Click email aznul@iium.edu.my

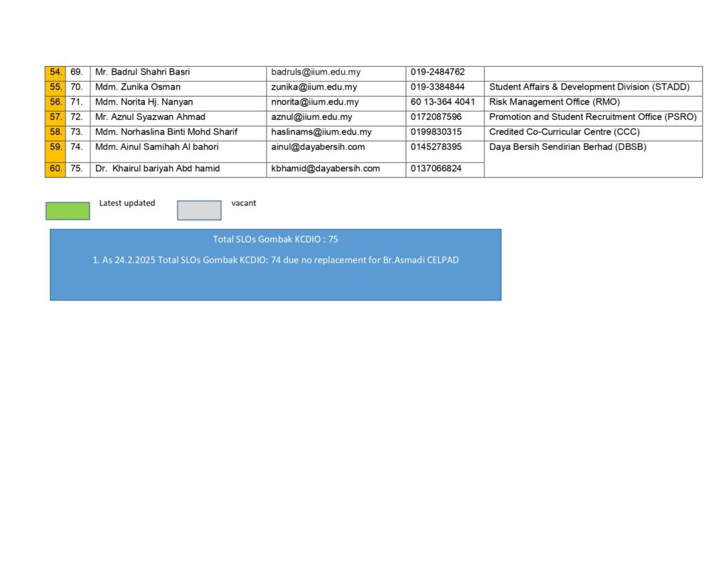point(311,117)
